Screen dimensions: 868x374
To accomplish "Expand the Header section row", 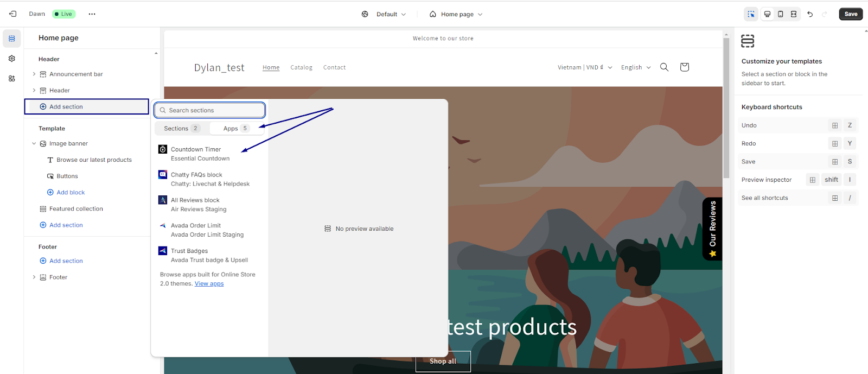I will (34, 91).
